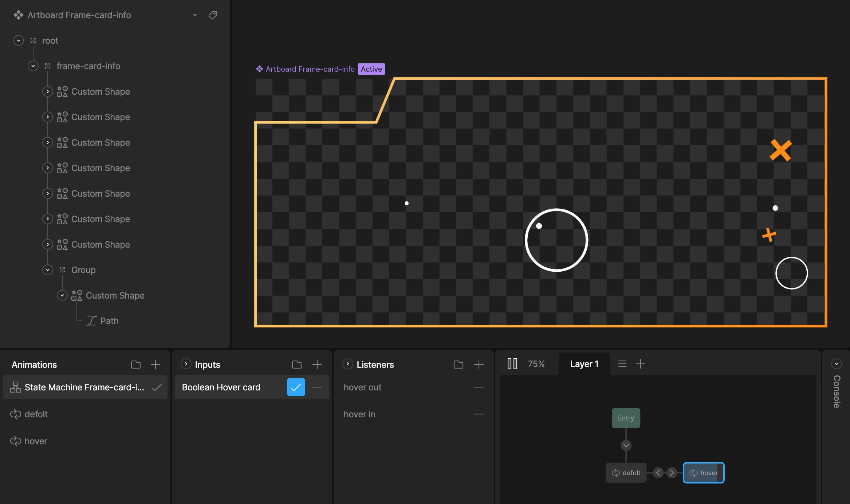This screenshot has width=850, height=504.
Task: Select State Machine Frame-card-info item
Action: 84,387
